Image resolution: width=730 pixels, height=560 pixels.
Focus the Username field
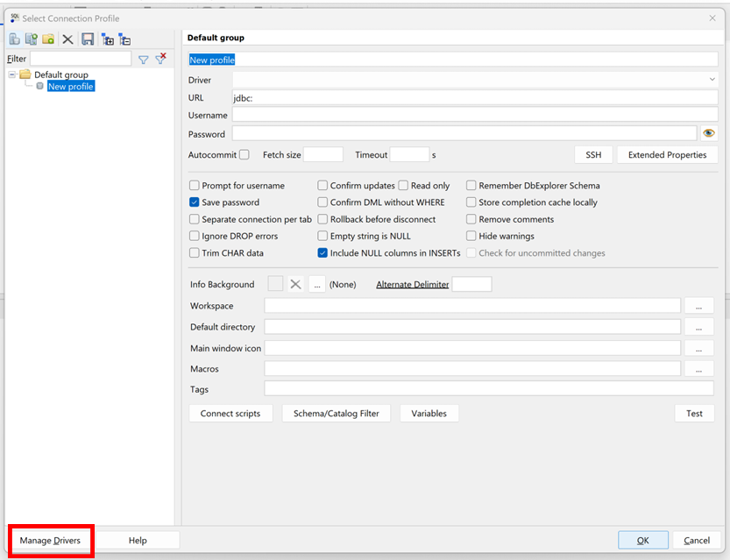(x=475, y=115)
